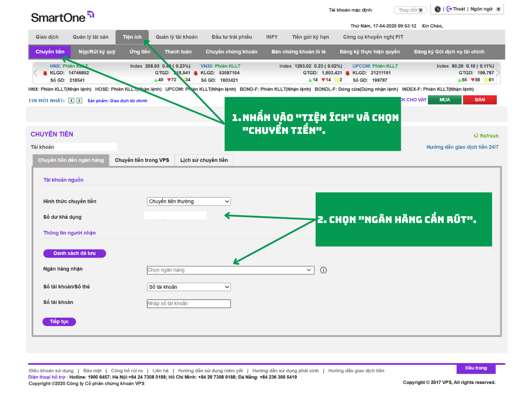This screenshot has width=532, height=399.
Task: Click the red BÁN button
Action: [480, 100]
